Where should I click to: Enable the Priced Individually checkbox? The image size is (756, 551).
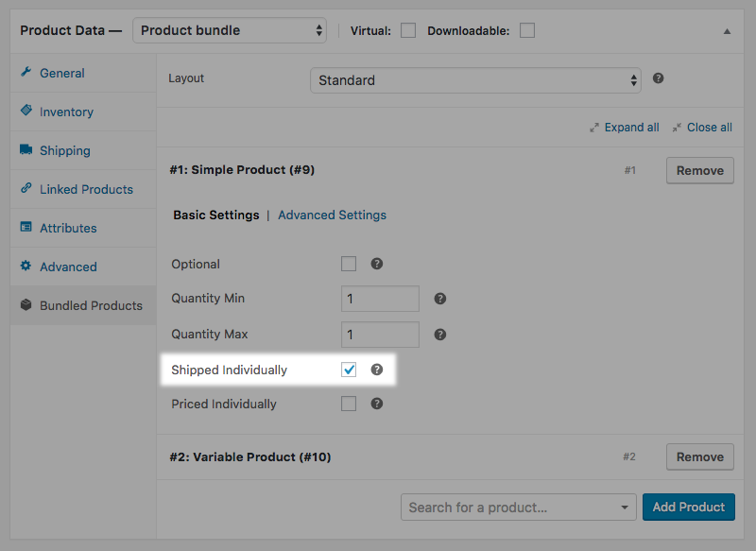[x=349, y=404]
